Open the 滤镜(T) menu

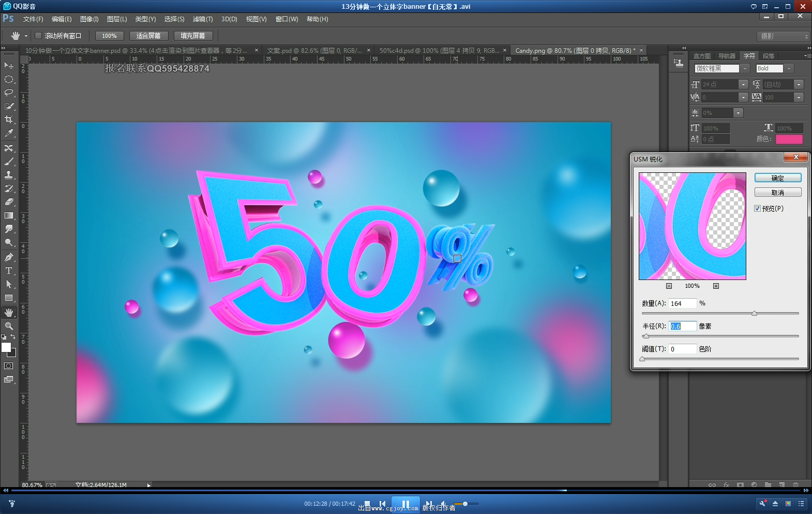(x=203, y=19)
